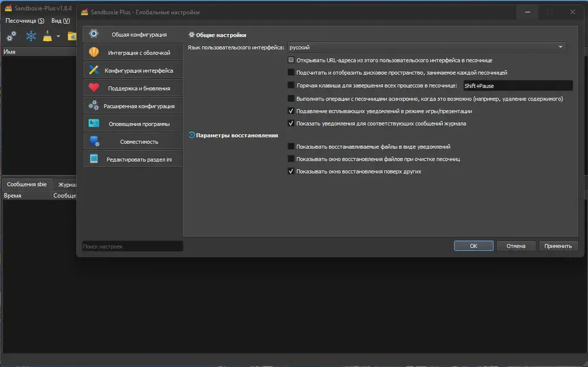
Task: Select Оповещения программы settings page
Action: tap(133, 124)
